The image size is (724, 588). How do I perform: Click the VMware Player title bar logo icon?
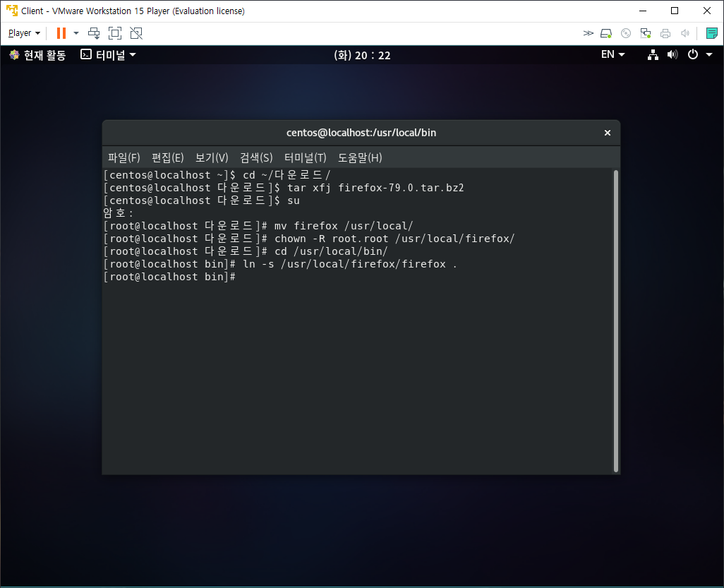point(11,11)
